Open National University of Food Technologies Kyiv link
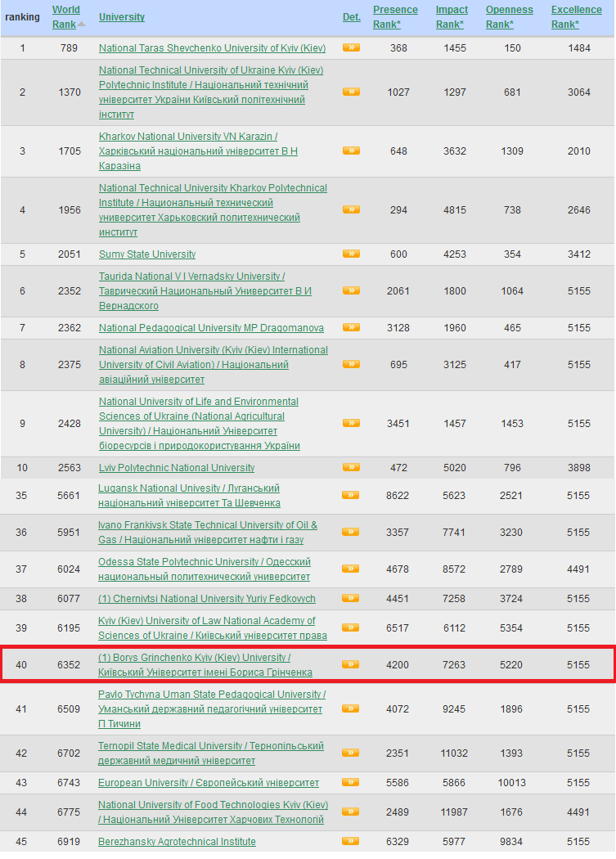The height and width of the screenshot is (859, 616). 214,812
